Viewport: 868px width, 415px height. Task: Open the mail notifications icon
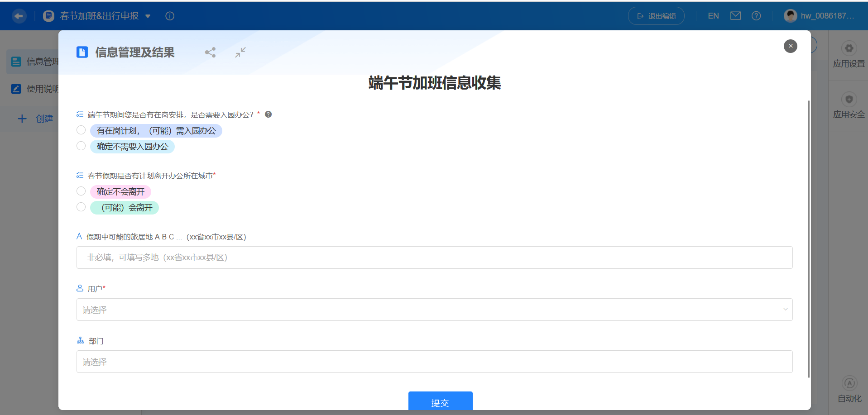tap(735, 15)
